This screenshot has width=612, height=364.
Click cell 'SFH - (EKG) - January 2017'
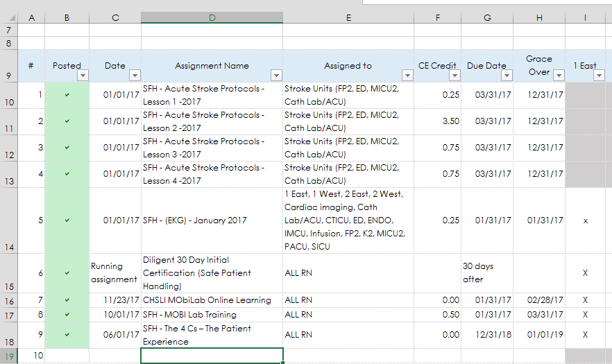pos(212,220)
